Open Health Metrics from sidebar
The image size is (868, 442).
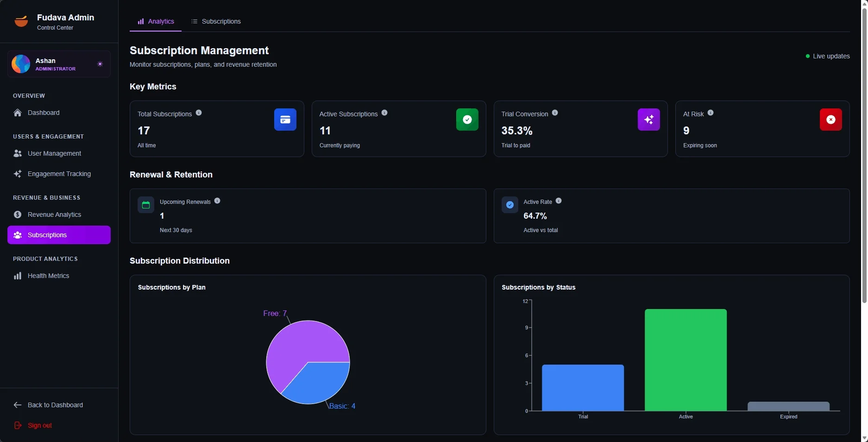tap(48, 276)
